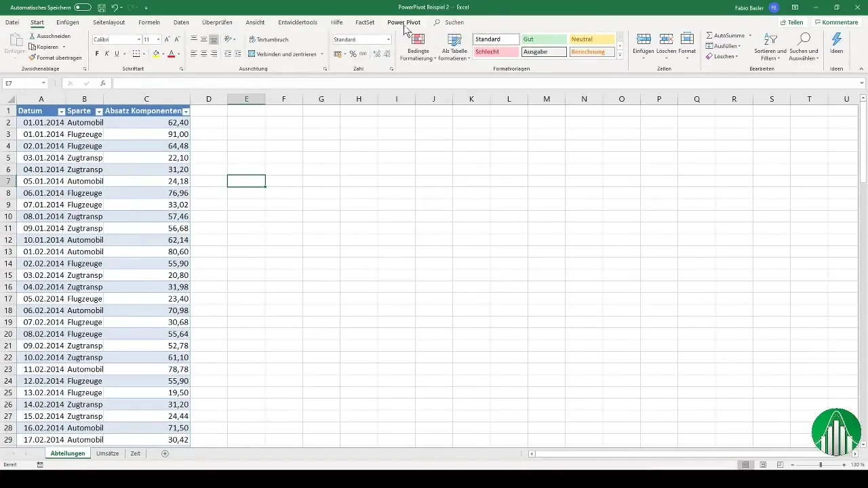Expand Verbinden und zentrieren options
Viewport: 868px width, 488px height.
(x=321, y=54)
